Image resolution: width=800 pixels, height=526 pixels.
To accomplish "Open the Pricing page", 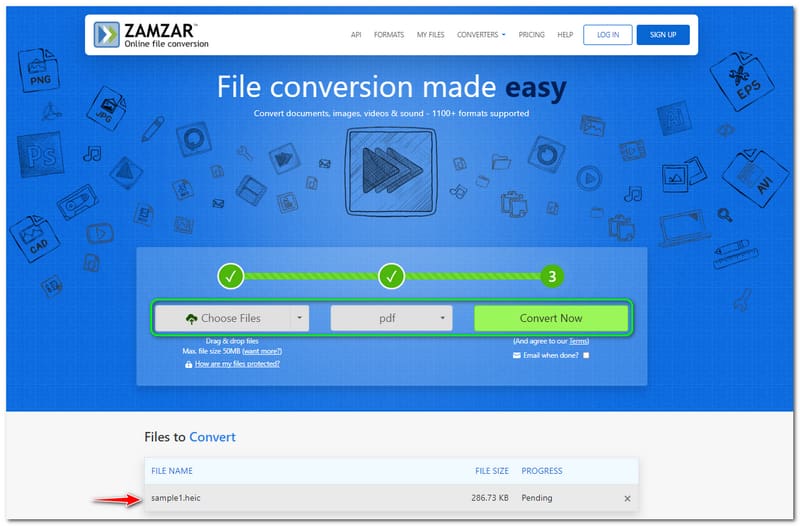I will [x=531, y=35].
